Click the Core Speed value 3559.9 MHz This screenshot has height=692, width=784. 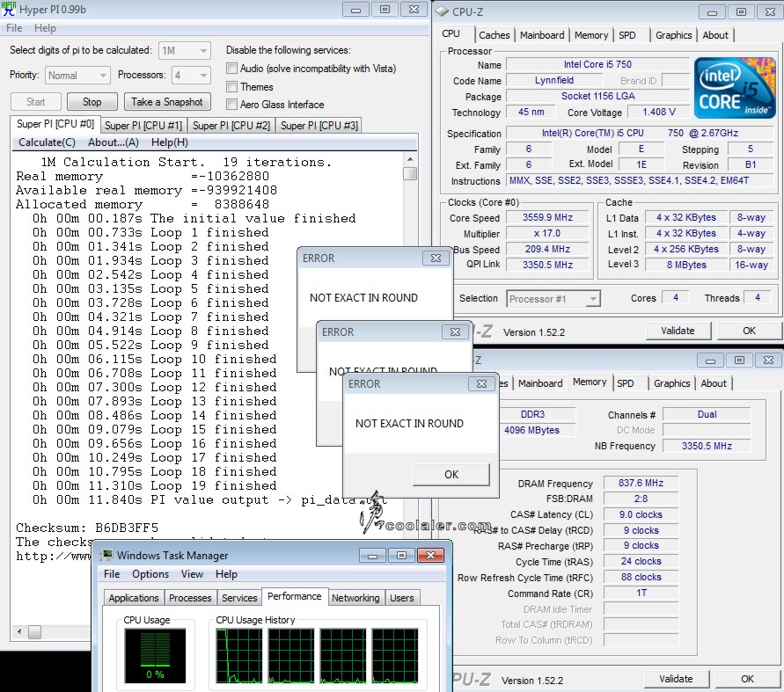coord(547,217)
